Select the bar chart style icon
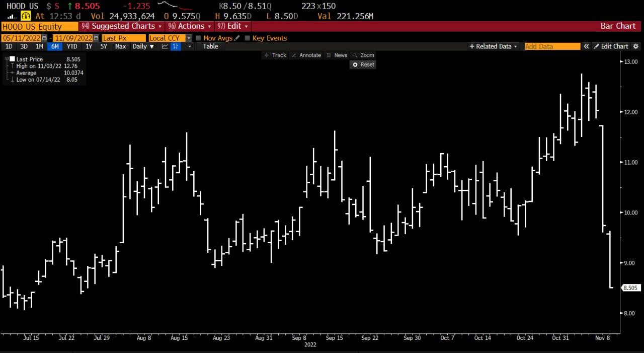 [x=176, y=46]
